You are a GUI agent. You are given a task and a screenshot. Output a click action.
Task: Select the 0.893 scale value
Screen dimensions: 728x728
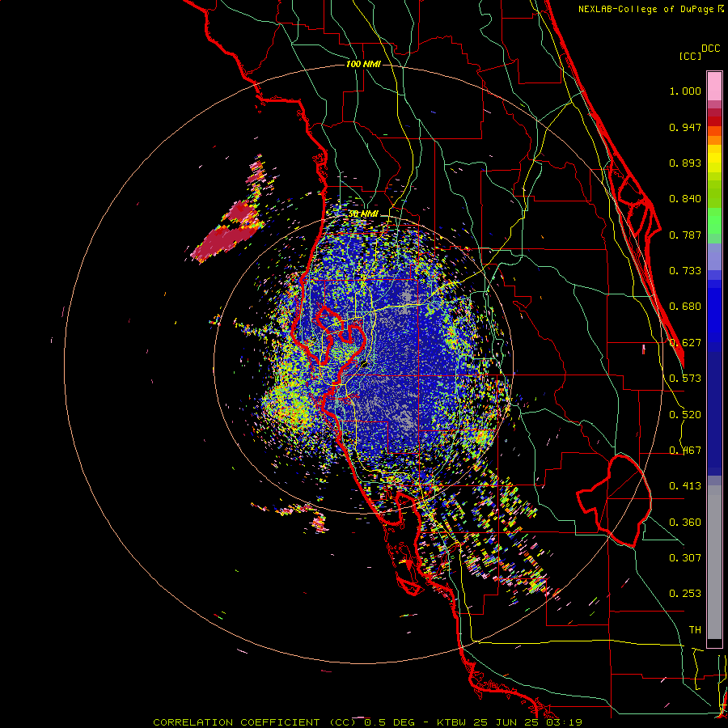pos(685,163)
